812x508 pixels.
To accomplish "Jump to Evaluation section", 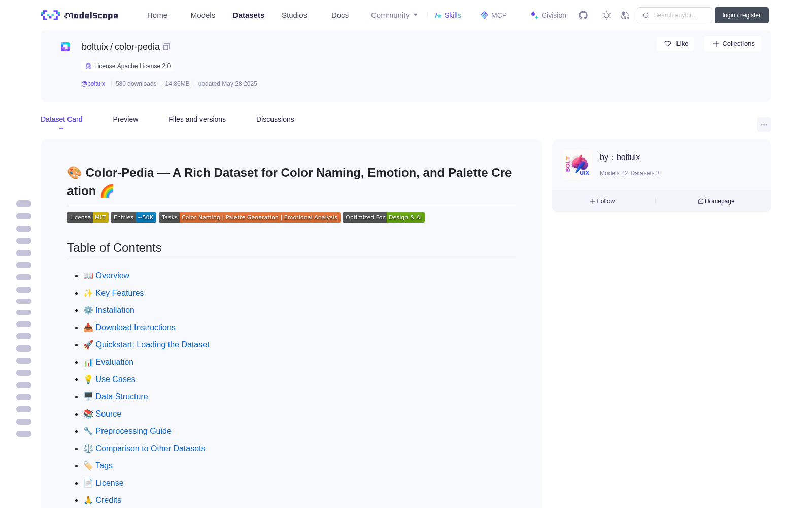I will tap(114, 362).
